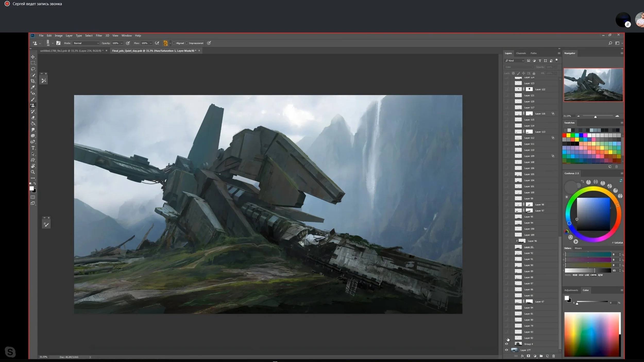Click Navigator zoom out mountain button

pos(578,116)
